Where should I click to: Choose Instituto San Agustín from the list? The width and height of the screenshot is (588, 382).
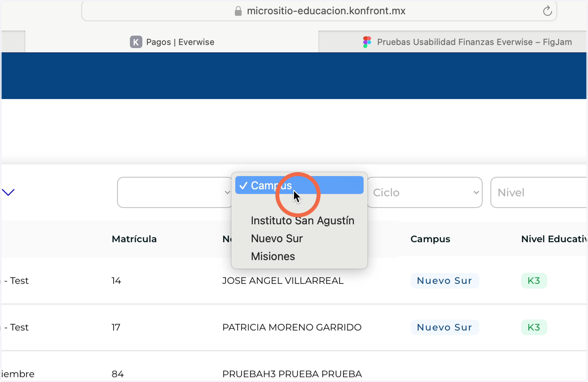pos(302,221)
